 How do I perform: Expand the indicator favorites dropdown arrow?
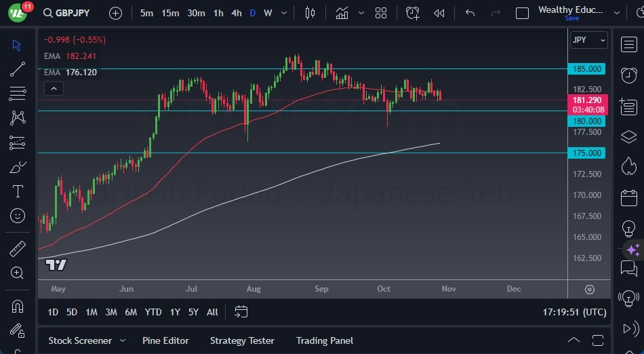tap(361, 13)
